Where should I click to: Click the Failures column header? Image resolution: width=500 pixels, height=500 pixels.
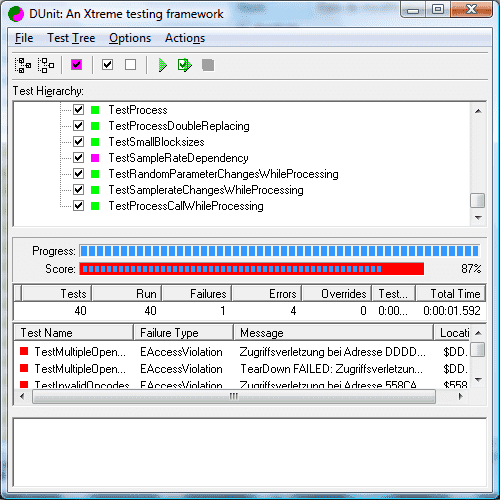(x=196, y=294)
